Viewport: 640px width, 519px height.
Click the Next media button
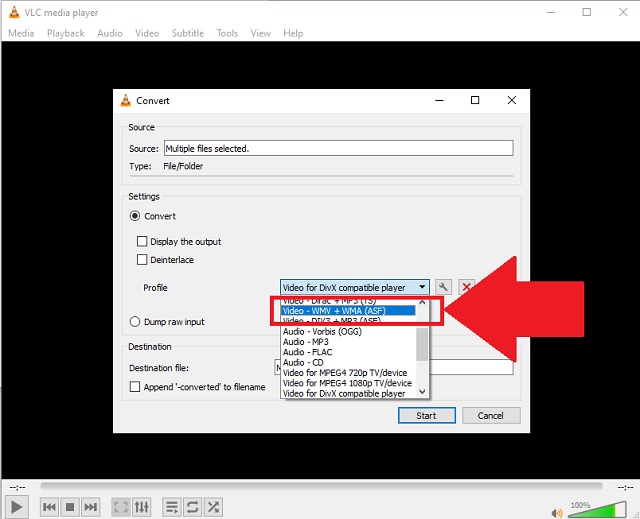(90, 507)
